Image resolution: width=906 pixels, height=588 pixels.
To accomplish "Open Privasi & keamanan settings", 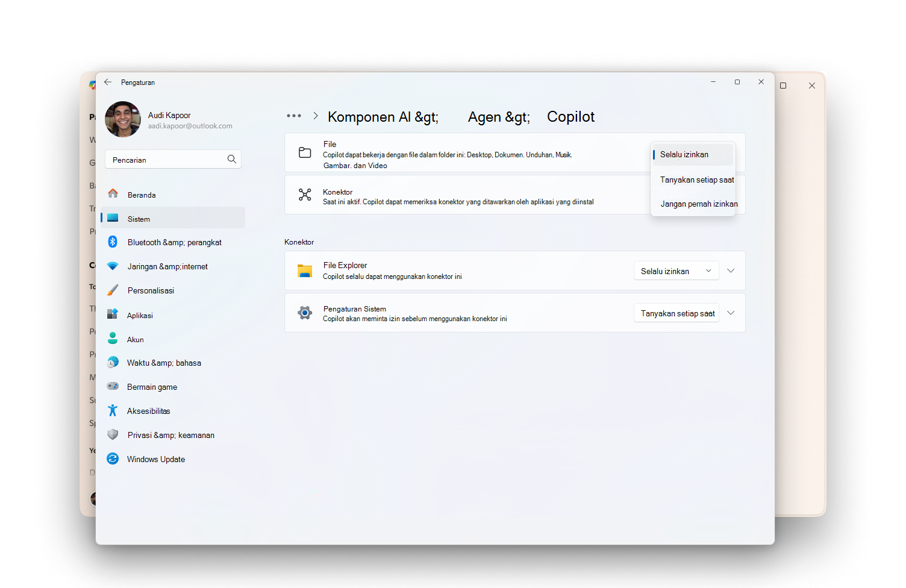I will (x=173, y=435).
